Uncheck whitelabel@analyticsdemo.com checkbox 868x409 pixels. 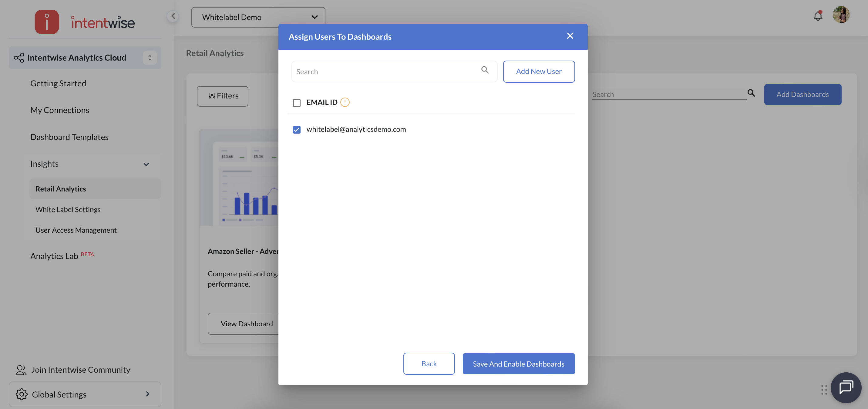coord(297,130)
